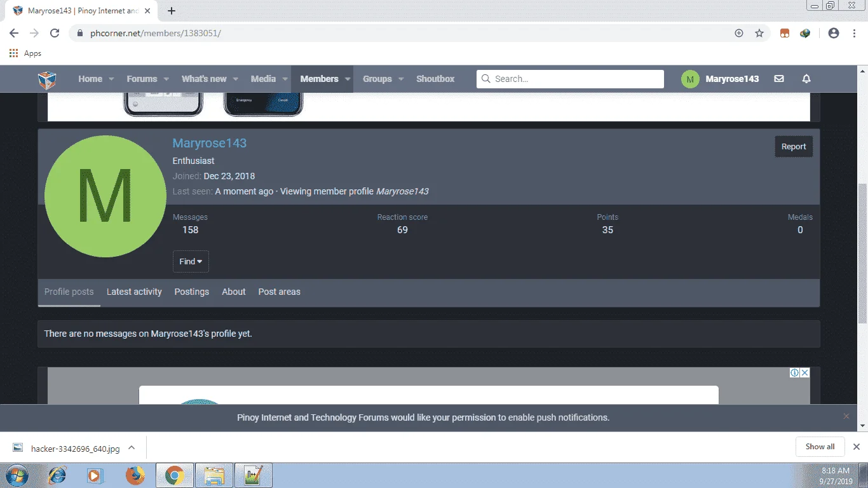
Task: Open a new browser tab
Action: (x=172, y=11)
